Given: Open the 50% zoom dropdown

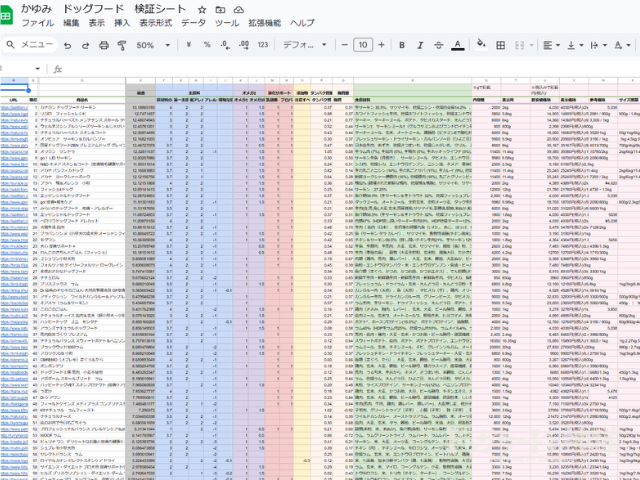Looking at the screenshot, I should [x=153, y=45].
